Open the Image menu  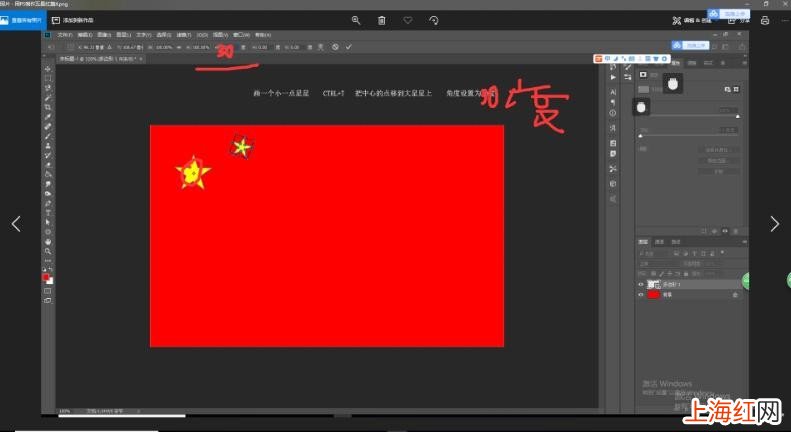tap(104, 35)
